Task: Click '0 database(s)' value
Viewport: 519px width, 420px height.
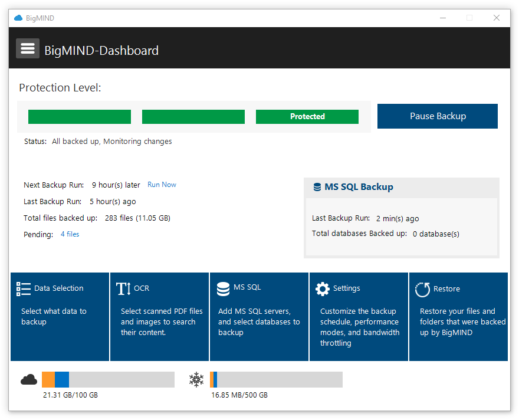Action: pos(436,234)
